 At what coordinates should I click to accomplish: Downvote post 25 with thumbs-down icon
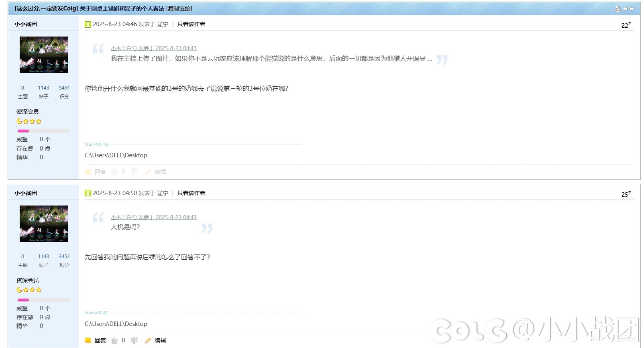pos(135,340)
